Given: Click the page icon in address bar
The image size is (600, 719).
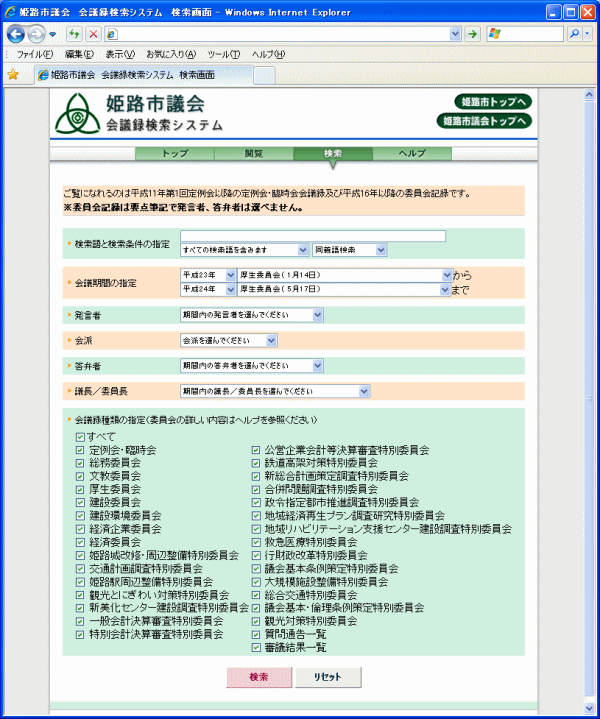Looking at the screenshot, I should [x=111, y=34].
